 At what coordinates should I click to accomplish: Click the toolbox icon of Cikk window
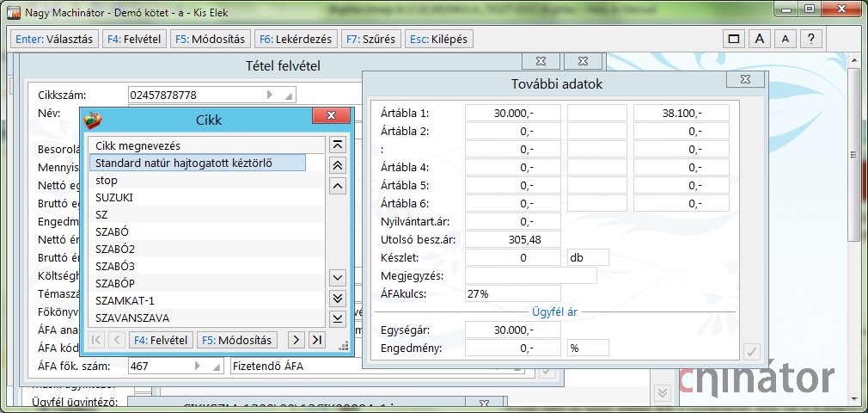(93, 120)
